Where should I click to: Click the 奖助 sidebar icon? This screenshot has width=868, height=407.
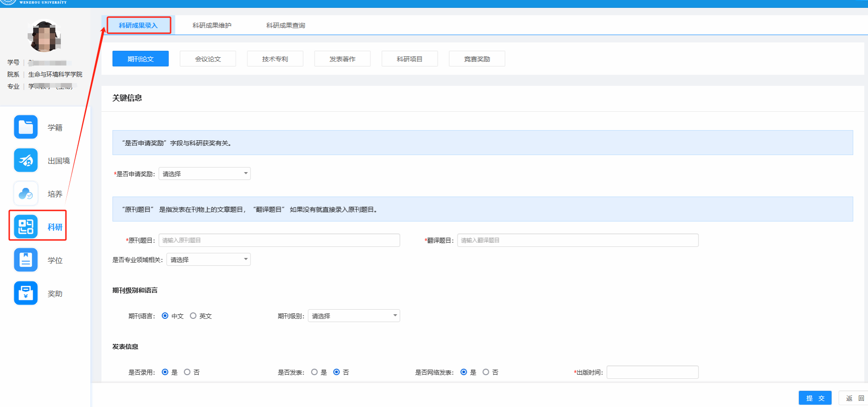[26, 293]
